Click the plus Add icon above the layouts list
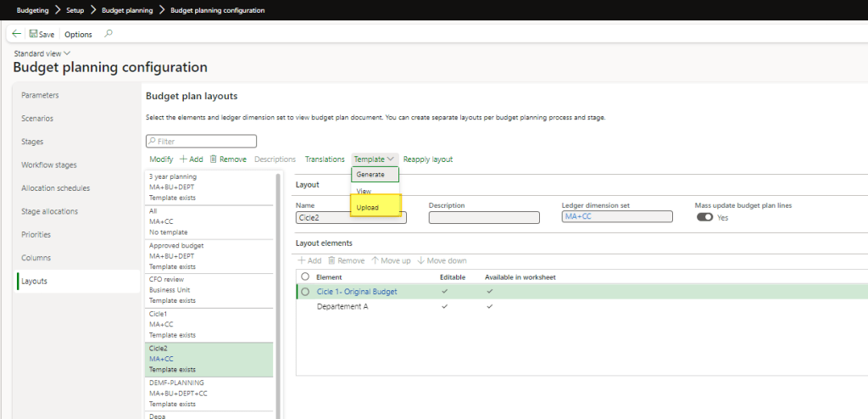This screenshot has height=419, width=868. 183,159
